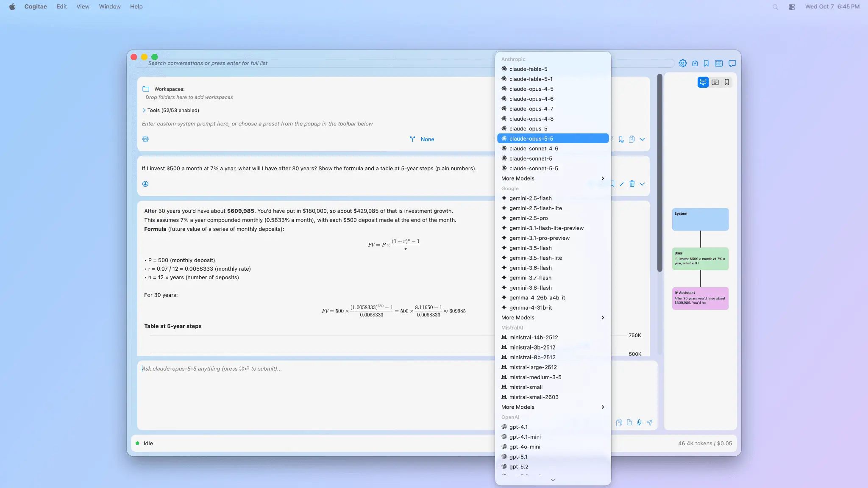Select claude-opus-5-5 model
Image resolution: width=868 pixels, height=488 pixels.
point(553,139)
